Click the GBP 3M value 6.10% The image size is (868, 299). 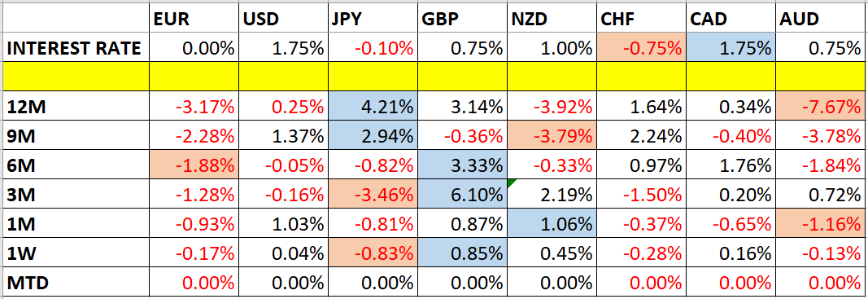coord(462,194)
